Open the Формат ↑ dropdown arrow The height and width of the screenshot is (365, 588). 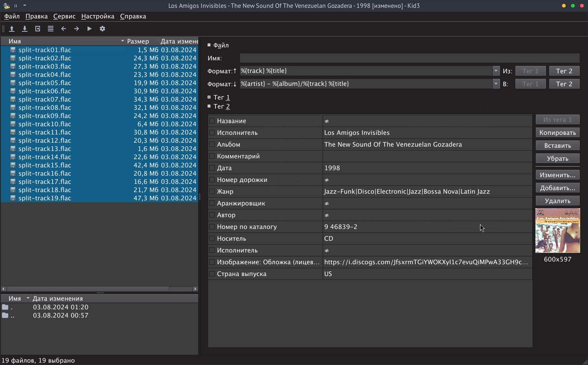pyautogui.click(x=496, y=71)
